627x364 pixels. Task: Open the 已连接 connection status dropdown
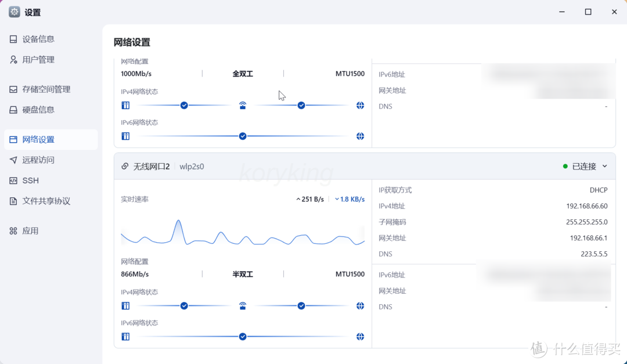(585, 166)
